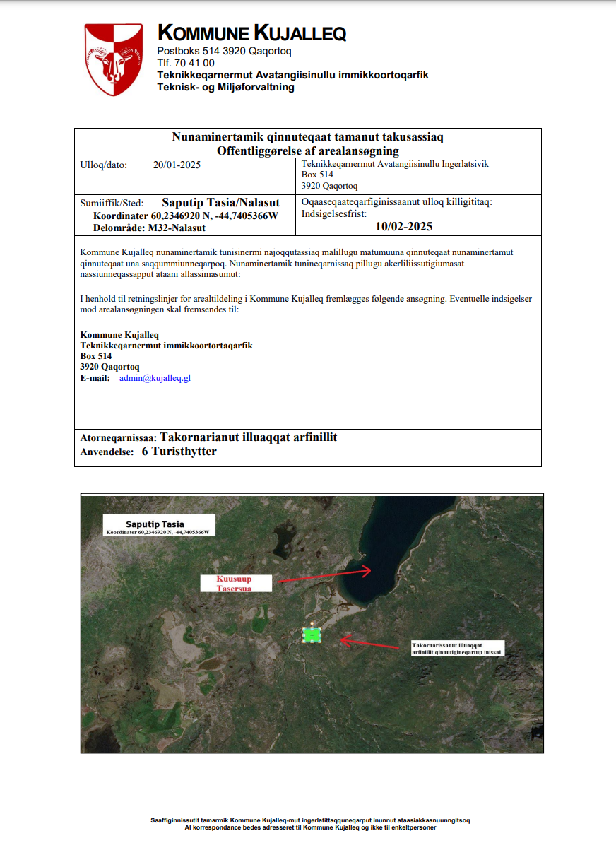
Task: Click the Delområde: M32-Nalasut text
Action: click(x=149, y=228)
